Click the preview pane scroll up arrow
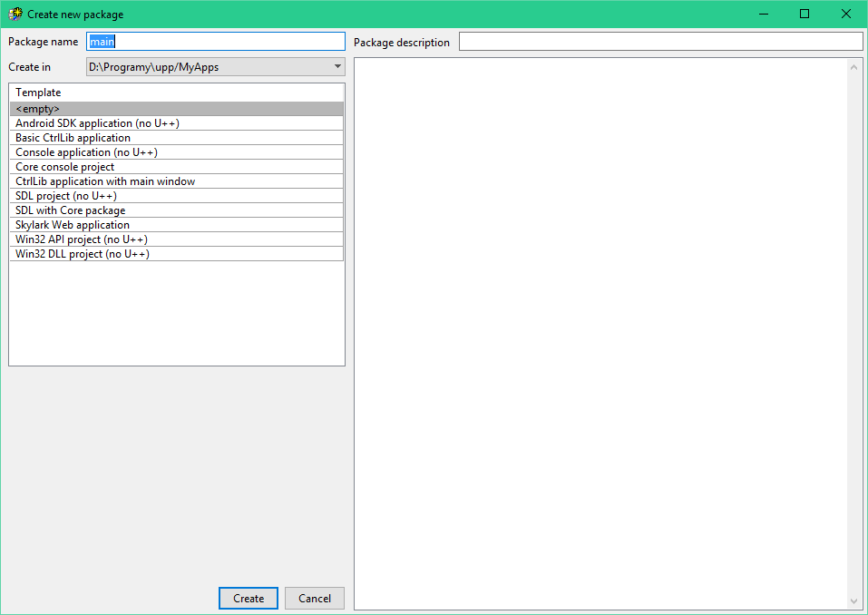The image size is (868, 615). pos(853,66)
